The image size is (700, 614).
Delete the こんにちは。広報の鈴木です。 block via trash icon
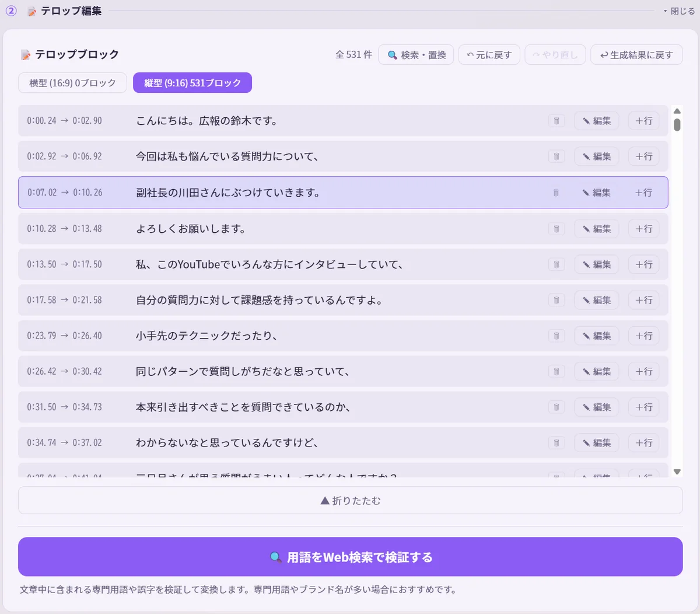tap(556, 121)
